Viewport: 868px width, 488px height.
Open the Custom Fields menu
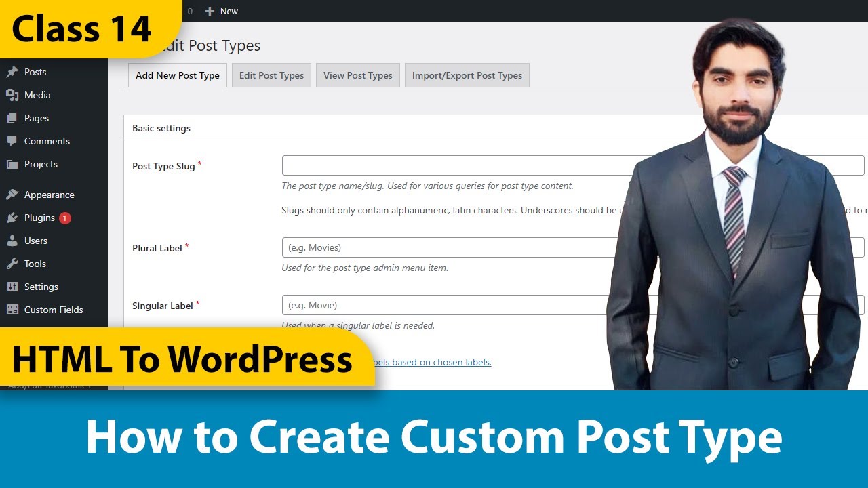point(54,310)
